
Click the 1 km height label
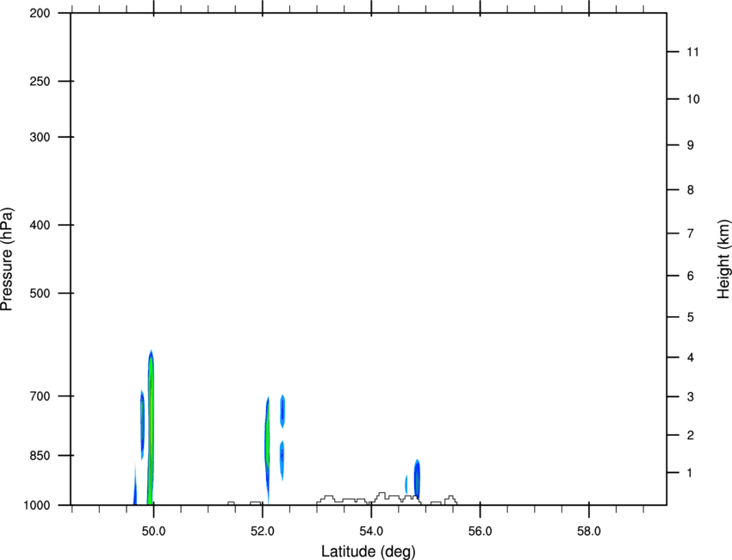691,473
